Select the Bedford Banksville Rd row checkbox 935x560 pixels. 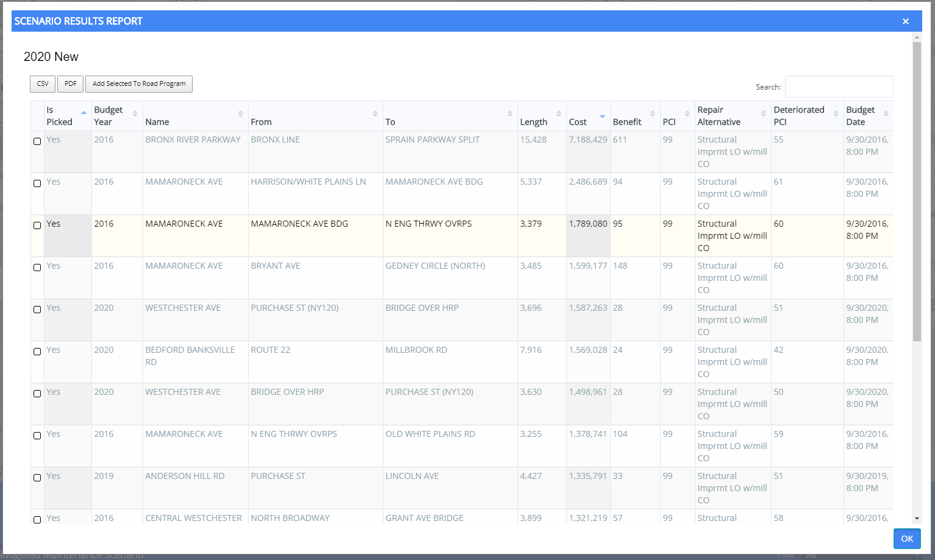tap(37, 352)
